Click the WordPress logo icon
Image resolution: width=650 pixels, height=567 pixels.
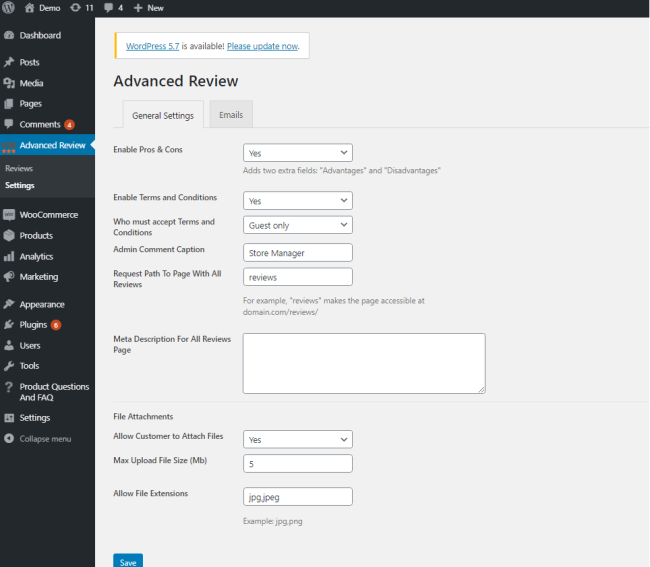click(8, 7)
